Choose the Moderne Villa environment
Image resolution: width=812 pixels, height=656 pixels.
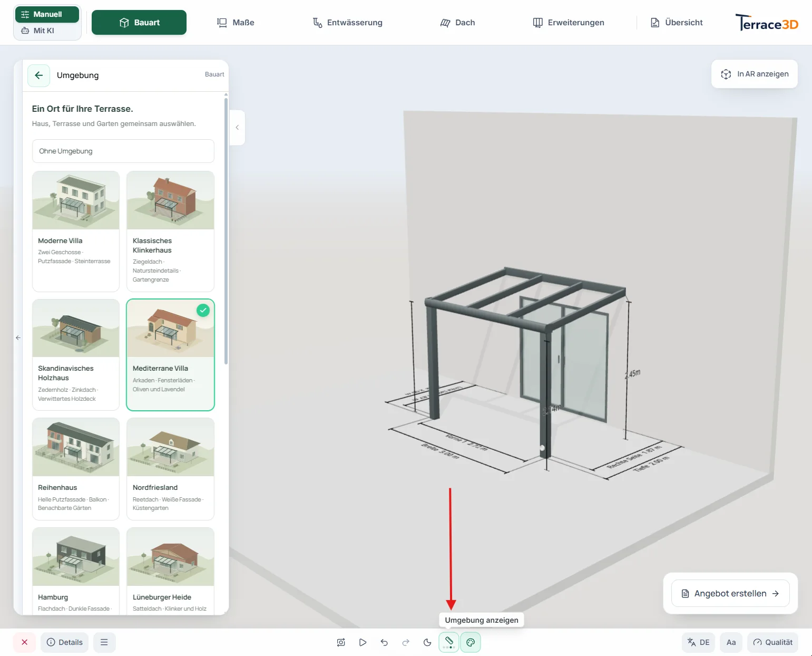coord(76,231)
